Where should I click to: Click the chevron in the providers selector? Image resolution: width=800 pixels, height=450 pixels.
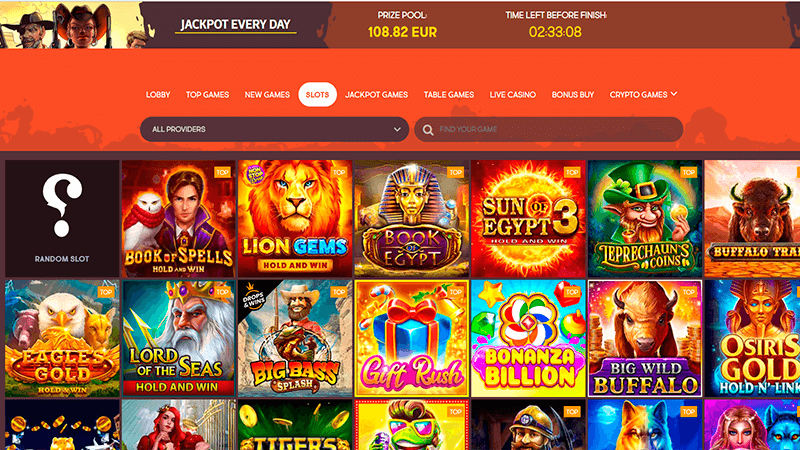[x=397, y=130]
